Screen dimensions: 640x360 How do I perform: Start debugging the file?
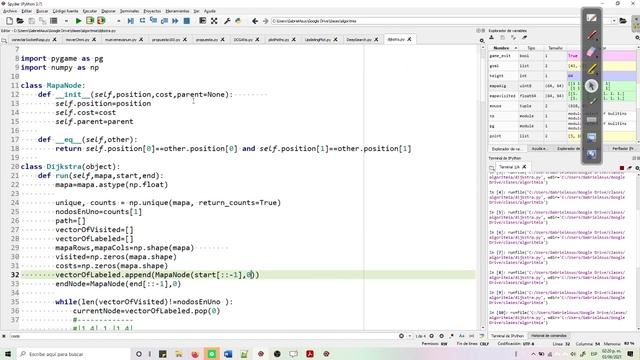click(131, 21)
